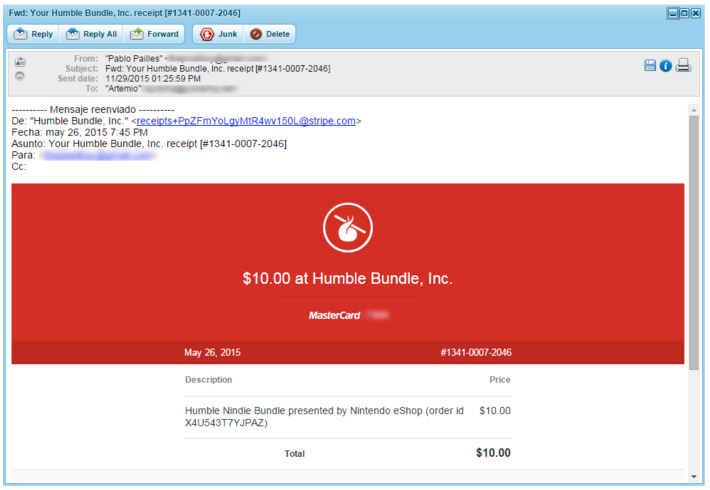
Task: Maximize the email window
Action: pos(684,13)
